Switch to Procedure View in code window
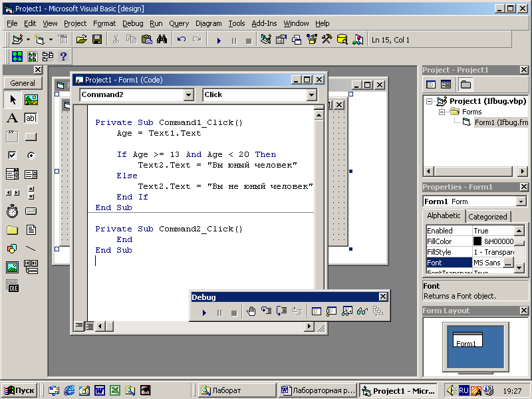The width and height of the screenshot is (532, 399). (x=78, y=327)
